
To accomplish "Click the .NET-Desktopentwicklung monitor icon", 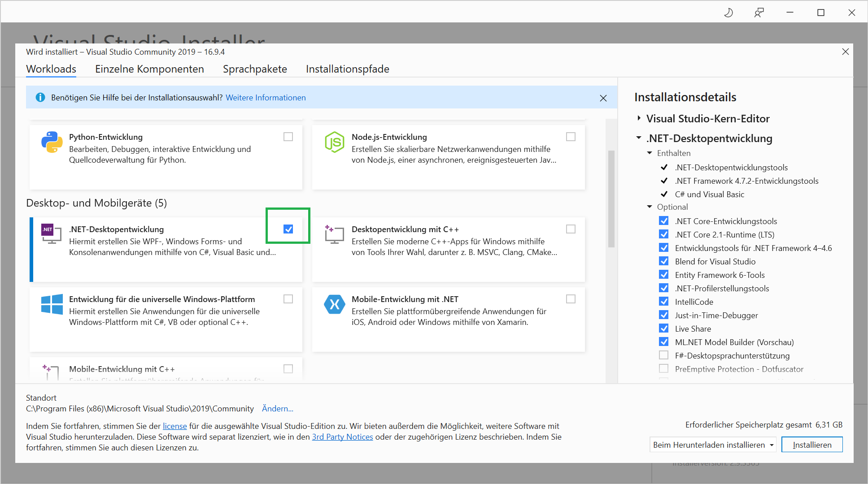I will click(51, 233).
